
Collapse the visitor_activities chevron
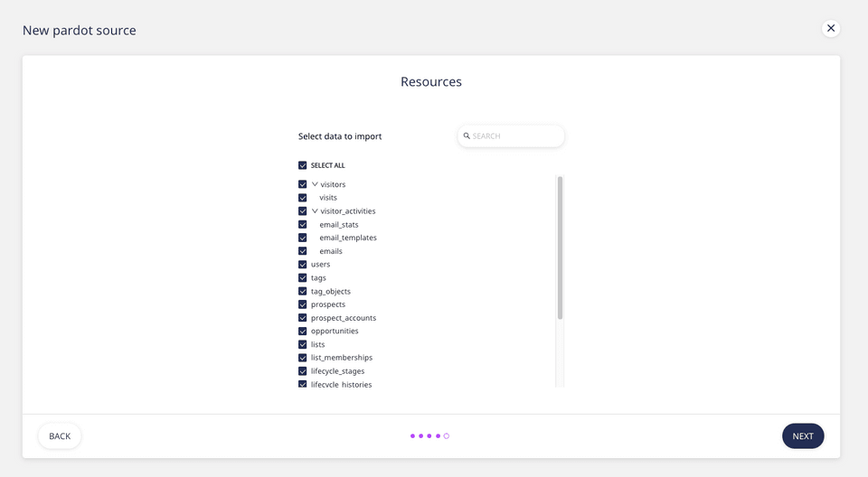[315, 211]
